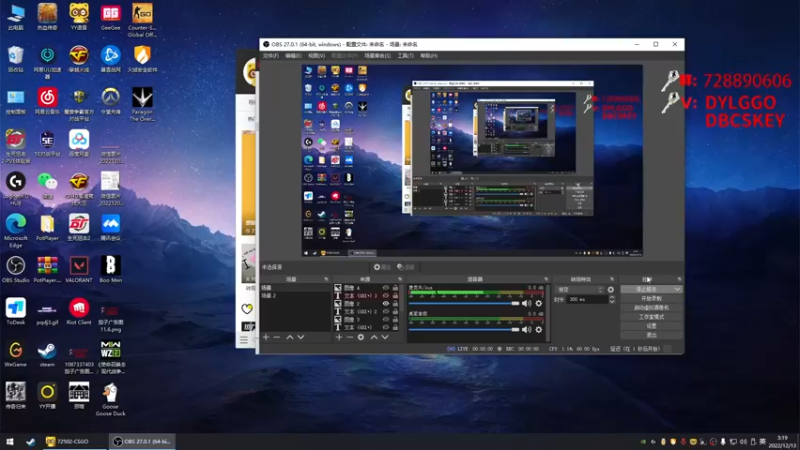Pop out the controls dock panel
Screen dimensions: 800x450
pos(679,279)
